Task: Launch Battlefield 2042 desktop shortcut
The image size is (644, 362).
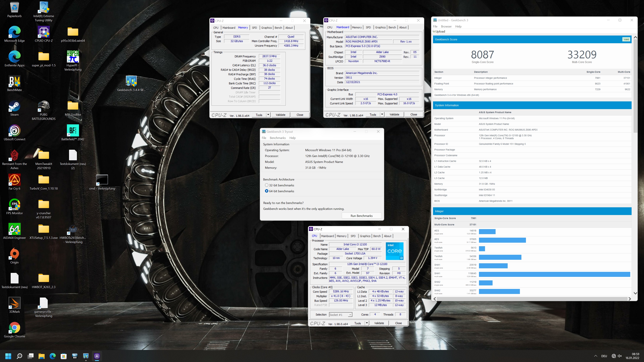Action: coord(73,133)
